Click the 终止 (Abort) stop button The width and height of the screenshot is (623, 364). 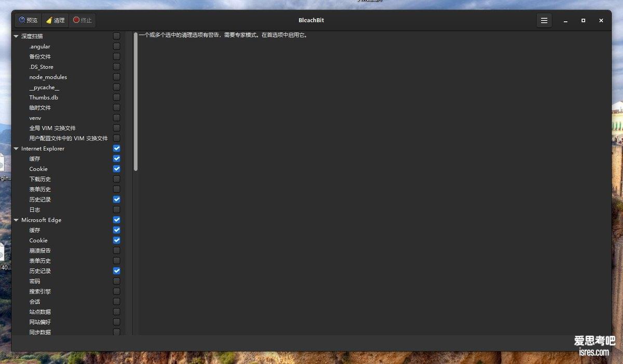click(82, 20)
